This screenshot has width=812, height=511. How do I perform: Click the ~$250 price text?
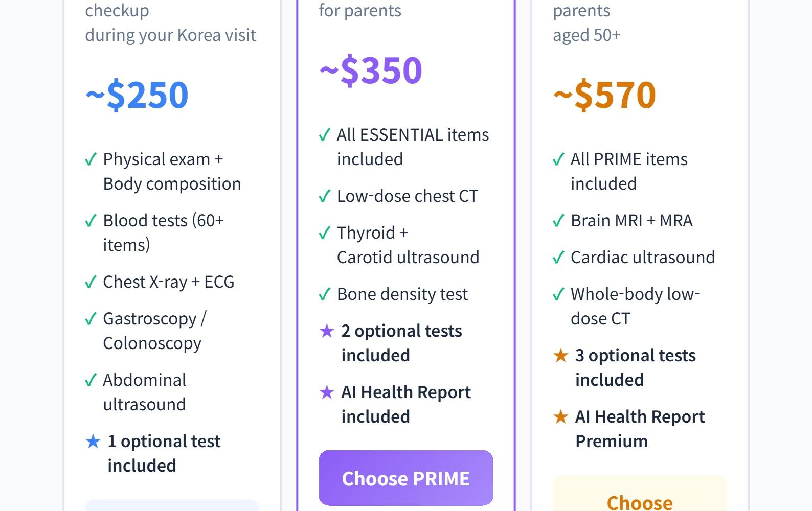coord(137,95)
